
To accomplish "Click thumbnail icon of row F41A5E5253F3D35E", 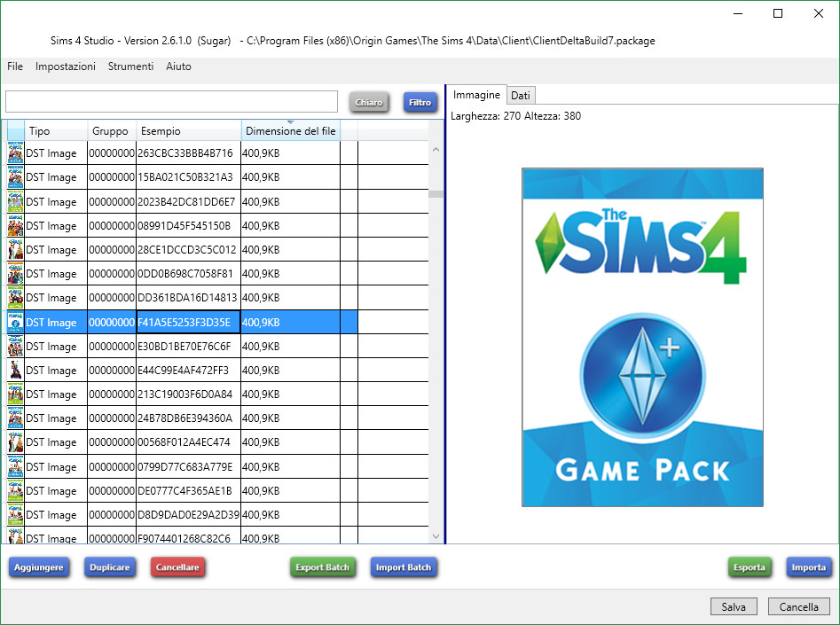I will (x=15, y=322).
